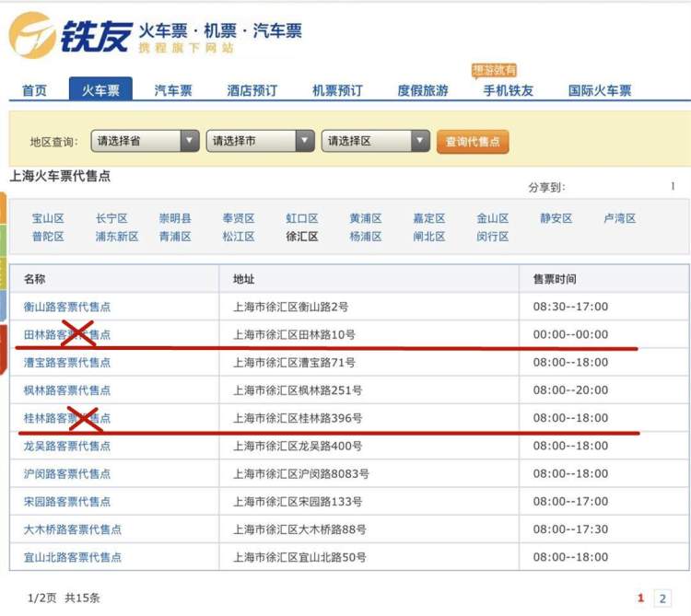Go to page 2 of results
Screen dimensions: 691x616
(662, 599)
